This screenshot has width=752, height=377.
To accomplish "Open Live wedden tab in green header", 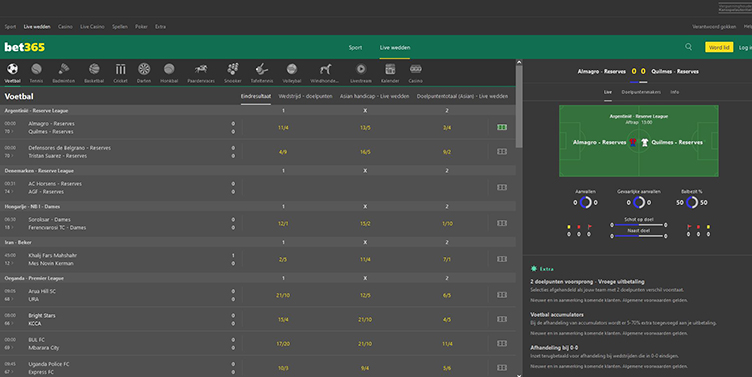I will coord(395,47).
